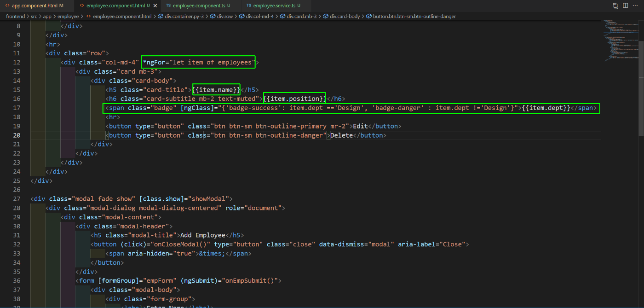Place cursor on Add Employee title text
The width and height of the screenshot is (644, 308).
tap(203, 235)
